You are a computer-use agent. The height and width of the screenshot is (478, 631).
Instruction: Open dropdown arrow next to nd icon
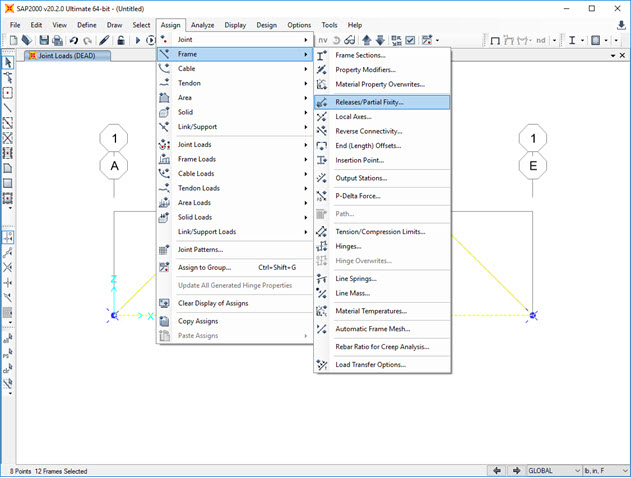[x=555, y=40]
